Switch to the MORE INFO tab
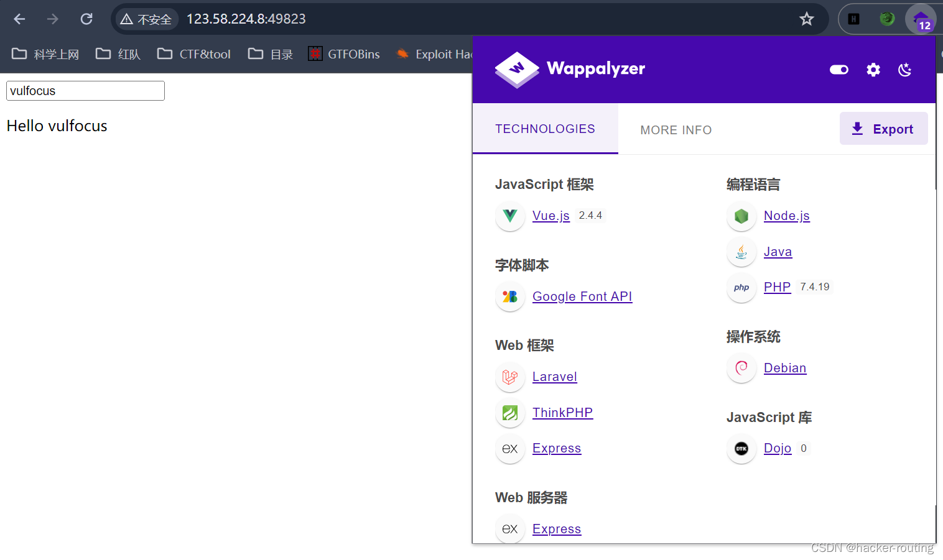Screen dimensions: 943x560 click(x=676, y=130)
